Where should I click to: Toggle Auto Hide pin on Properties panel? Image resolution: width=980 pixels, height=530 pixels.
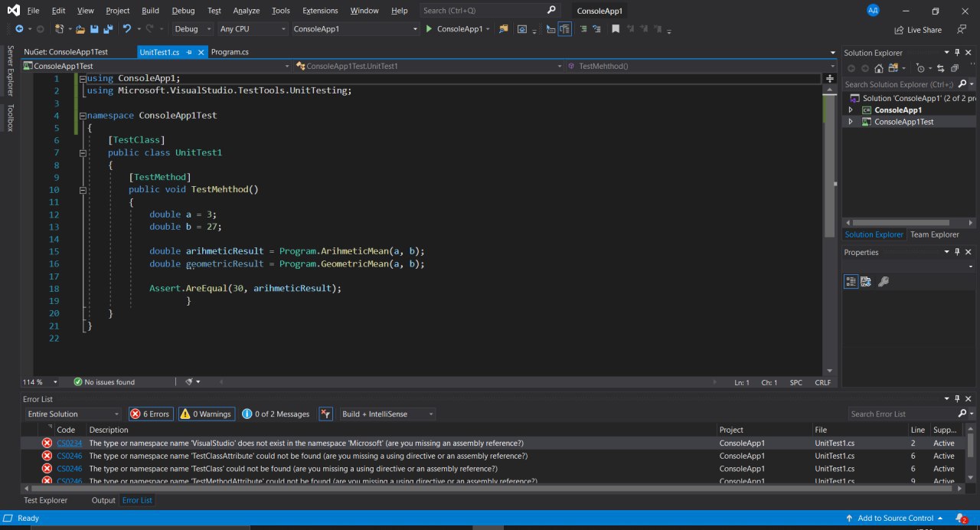coord(957,252)
